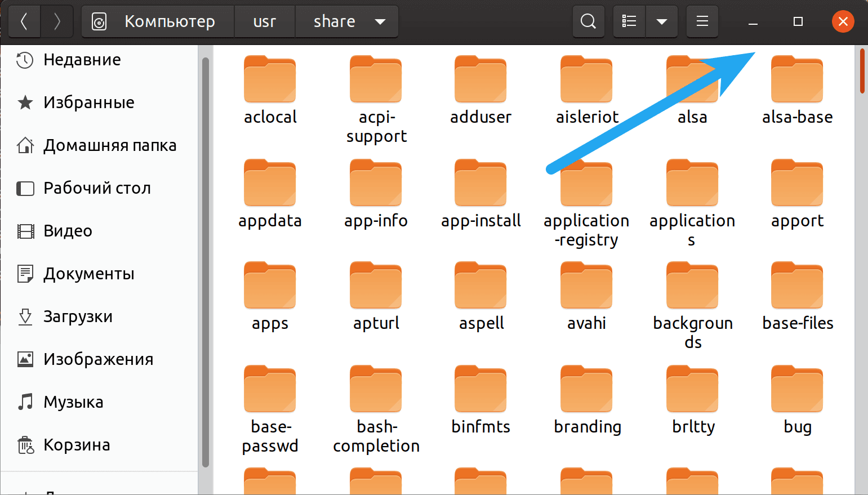Open Музыка in the sidebar
868x495 pixels.
coord(99,402)
